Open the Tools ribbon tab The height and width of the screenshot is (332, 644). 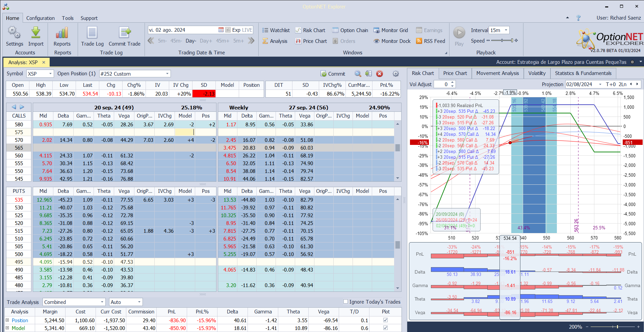tap(68, 18)
